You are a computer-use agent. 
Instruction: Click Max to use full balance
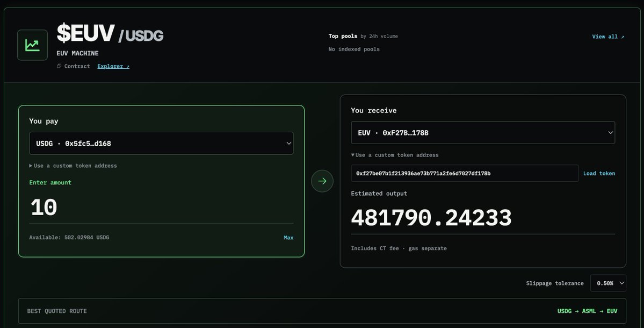[x=288, y=238]
